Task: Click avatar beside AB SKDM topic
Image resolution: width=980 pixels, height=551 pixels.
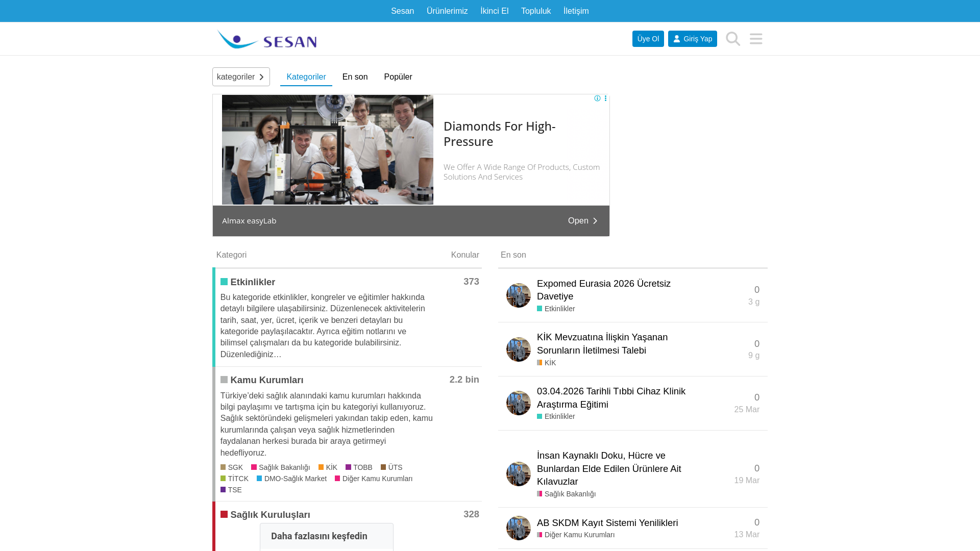Action: 519,528
